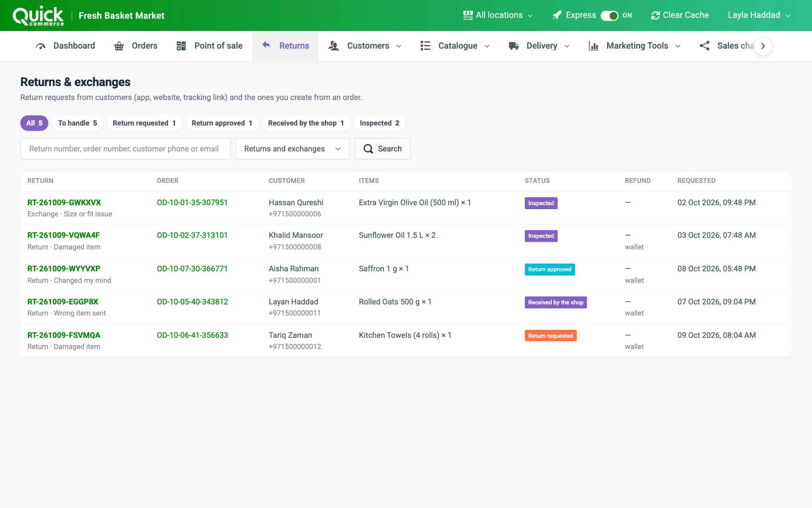
Task: Open order OD-10-02-37-313101
Action: (192, 235)
